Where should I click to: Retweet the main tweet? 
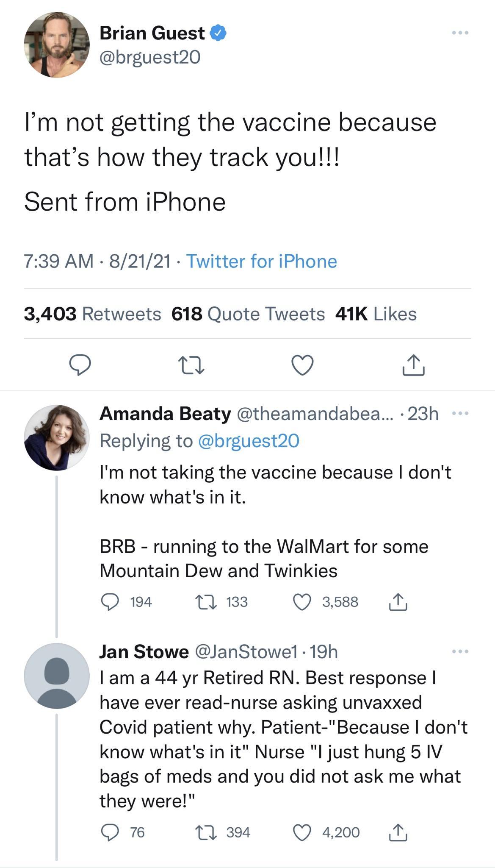tap(191, 365)
